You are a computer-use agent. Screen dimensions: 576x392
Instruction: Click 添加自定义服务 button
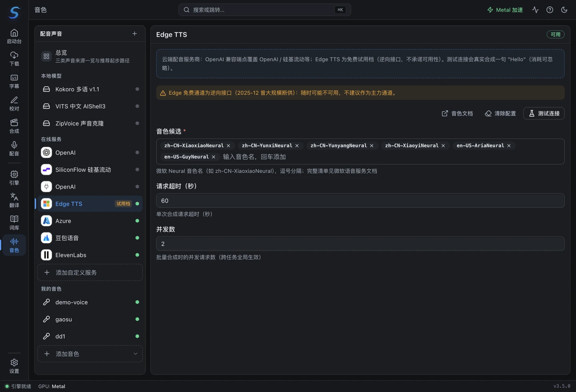[x=90, y=273]
